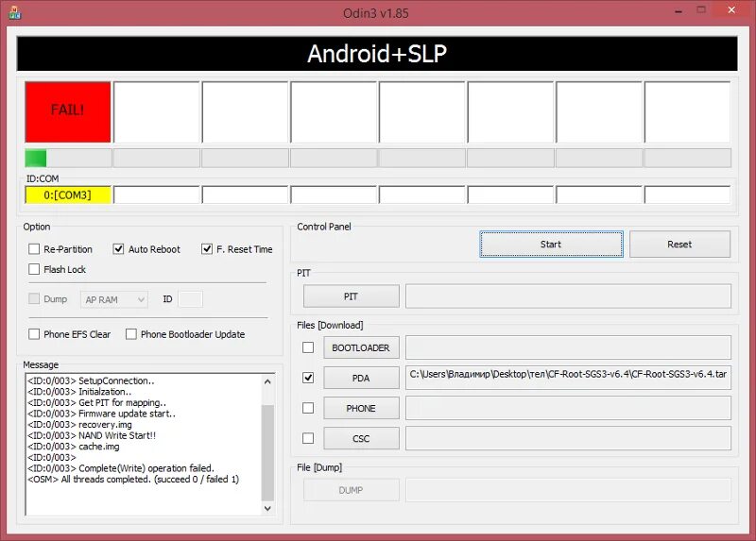This screenshot has height=541, width=756.
Task: Click the "NAND Write Start!!" log line
Action: (92, 435)
